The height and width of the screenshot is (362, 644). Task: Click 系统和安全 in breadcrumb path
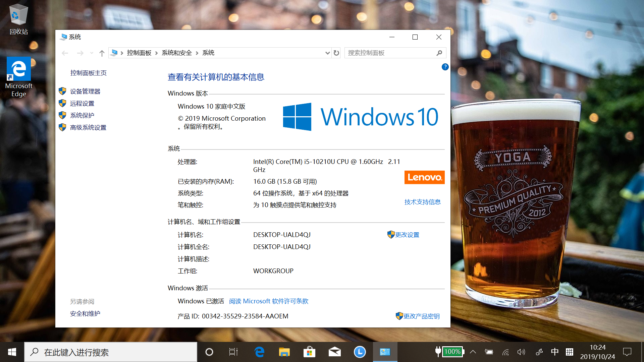[177, 53]
